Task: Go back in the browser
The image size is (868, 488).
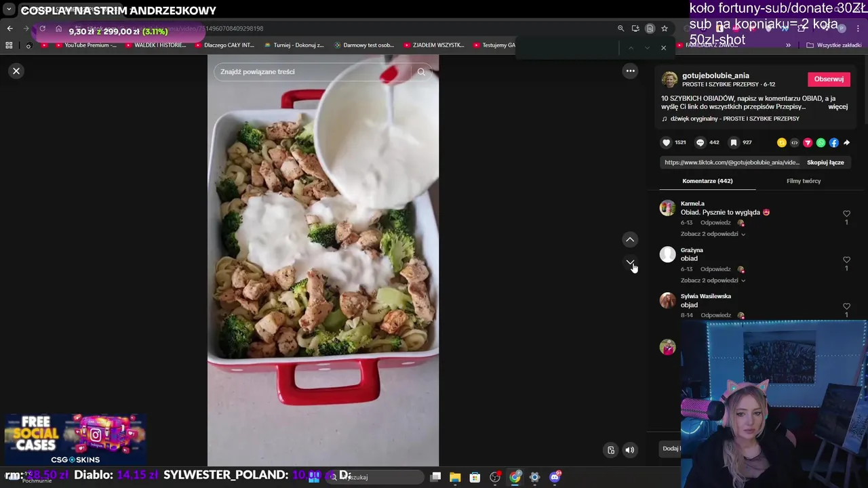Action: [x=9, y=28]
